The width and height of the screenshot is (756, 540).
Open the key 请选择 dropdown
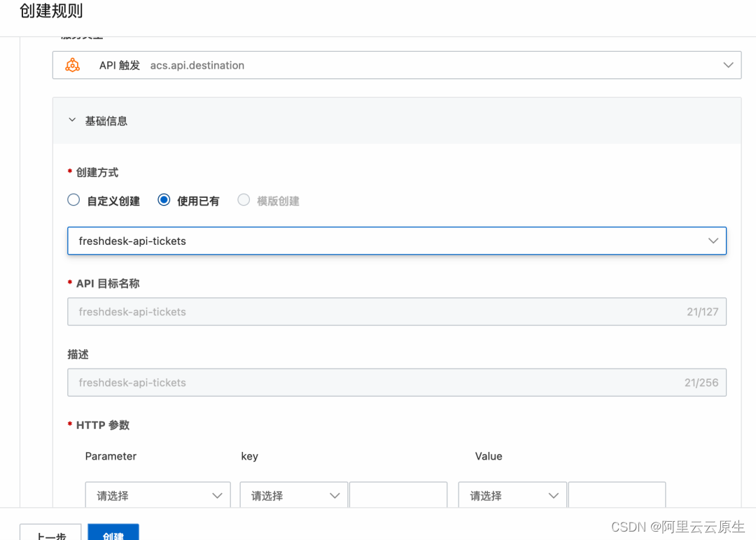(293, 495)
